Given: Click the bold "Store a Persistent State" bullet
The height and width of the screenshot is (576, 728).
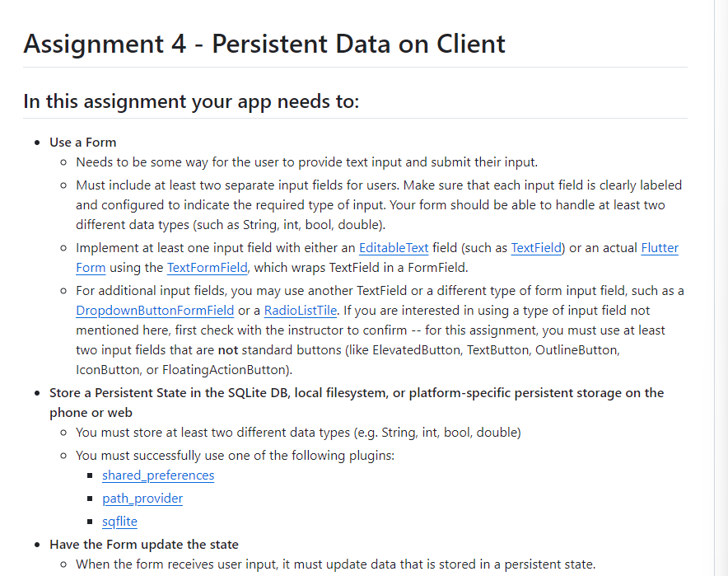Looking at the screenshot, I should pyautogui.click(x=356, y=393).
